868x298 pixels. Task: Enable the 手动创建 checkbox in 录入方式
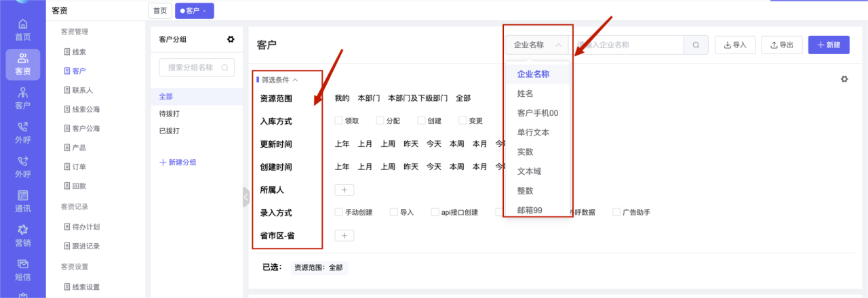coord(339,212)
